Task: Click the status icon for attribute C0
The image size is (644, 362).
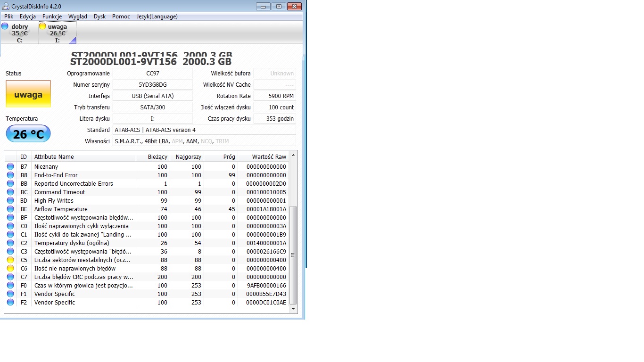Action: [x=10, y=226]
